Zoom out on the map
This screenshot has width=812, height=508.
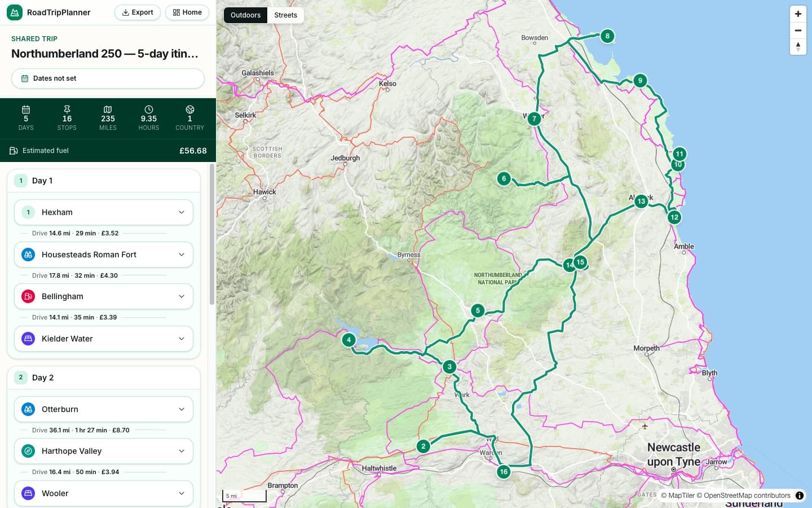798,30
